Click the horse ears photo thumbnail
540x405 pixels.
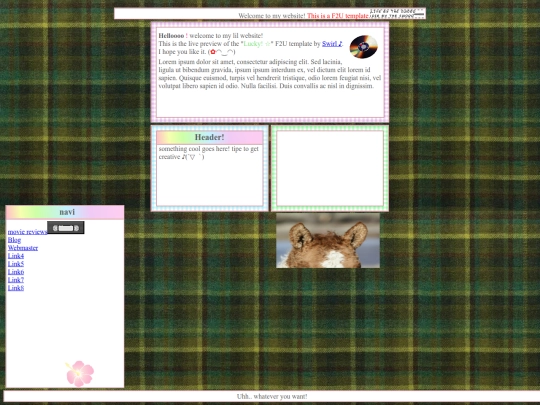[x=328, y=240]
